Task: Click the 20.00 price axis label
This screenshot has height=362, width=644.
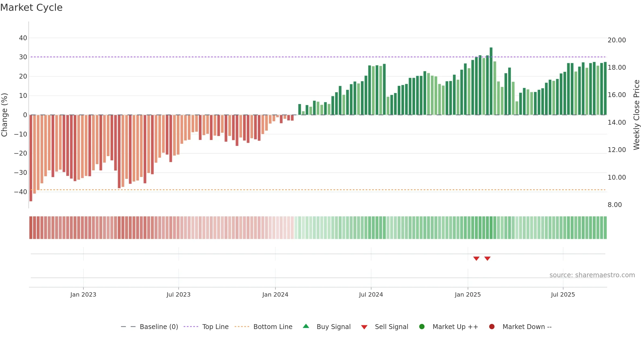Action: pos(617,40)
